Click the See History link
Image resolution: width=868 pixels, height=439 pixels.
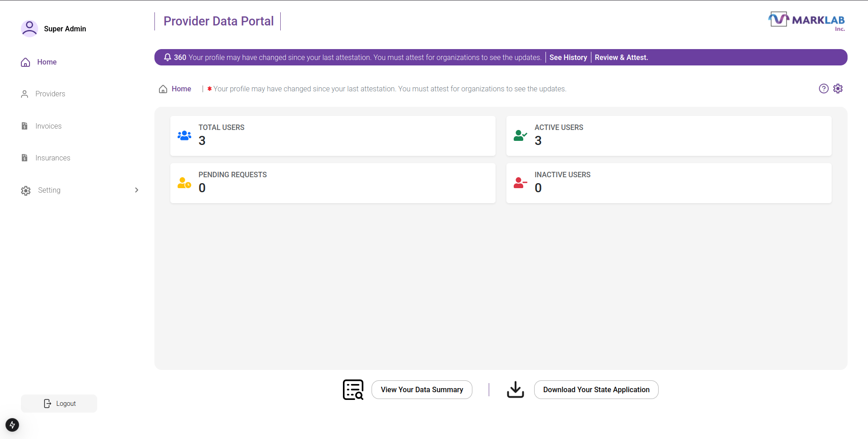coord(568,57)
